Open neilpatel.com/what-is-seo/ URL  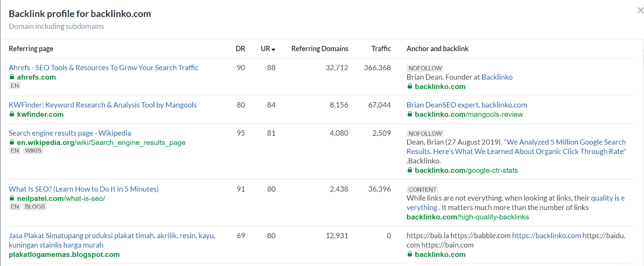pyautogui.click(x=61, y=199)
